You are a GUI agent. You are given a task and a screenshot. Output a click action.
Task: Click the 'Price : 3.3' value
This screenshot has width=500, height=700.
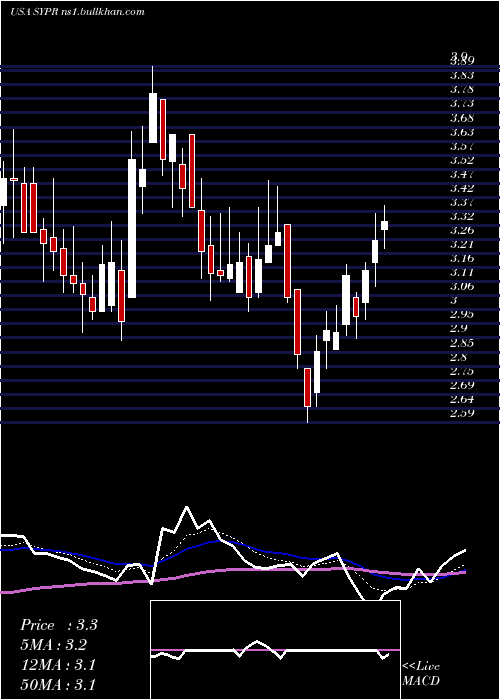(x=58, y=625)
